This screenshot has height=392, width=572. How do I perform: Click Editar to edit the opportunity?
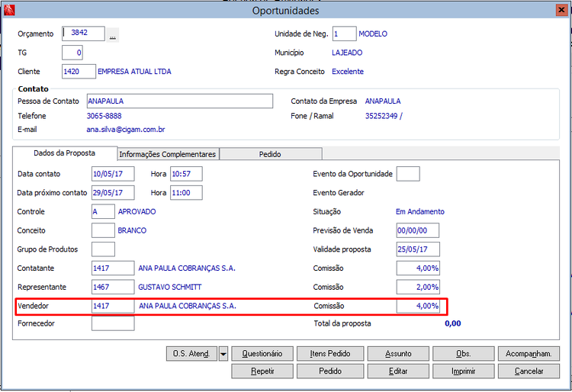398,371
